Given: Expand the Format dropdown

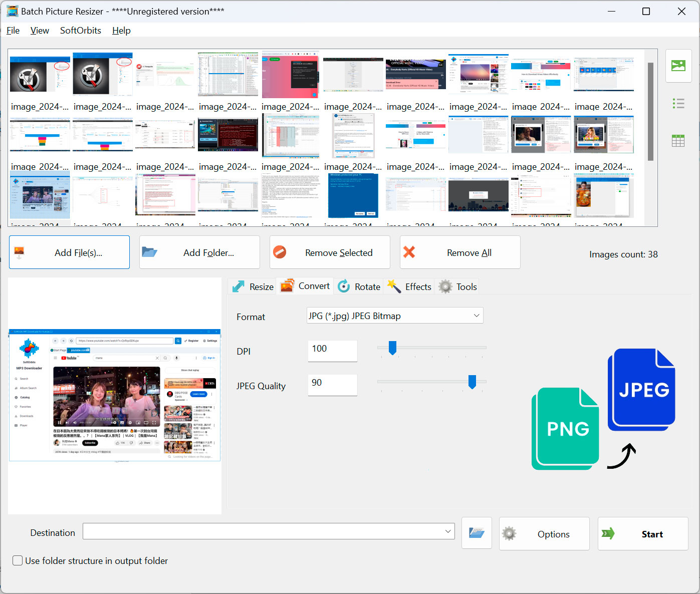Looking at the screenshot, I should tap(476, 316).
